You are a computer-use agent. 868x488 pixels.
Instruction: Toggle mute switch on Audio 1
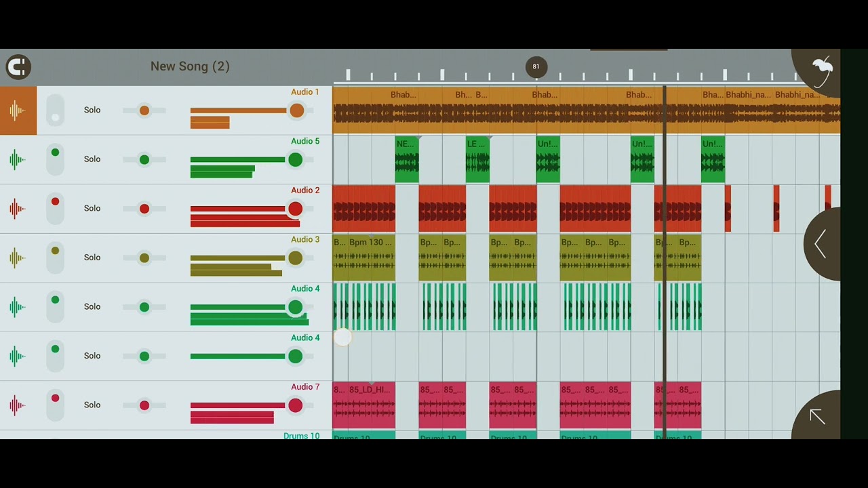[55, 110]
